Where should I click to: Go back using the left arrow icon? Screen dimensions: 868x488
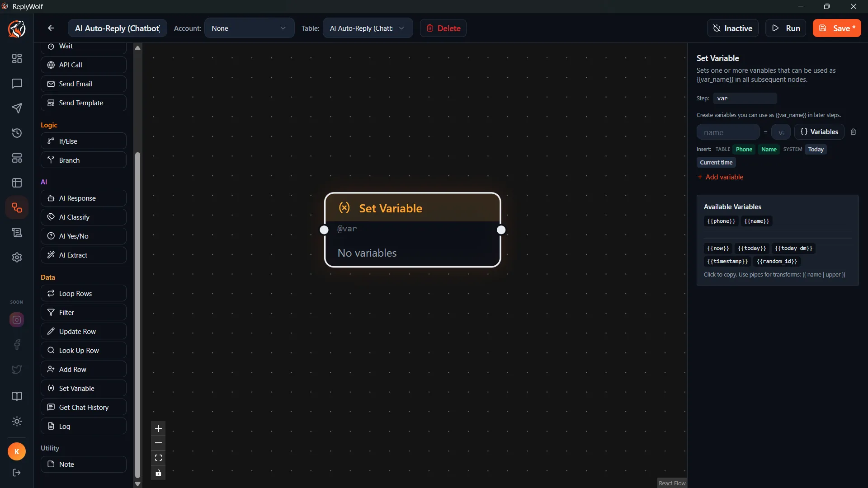pyautogui.click(x=51, y=28)
